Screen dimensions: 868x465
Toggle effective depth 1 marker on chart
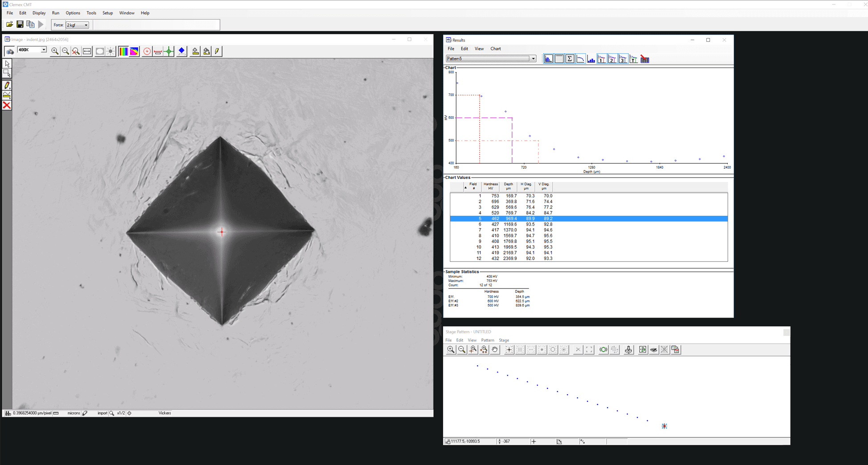click(602, 59)
